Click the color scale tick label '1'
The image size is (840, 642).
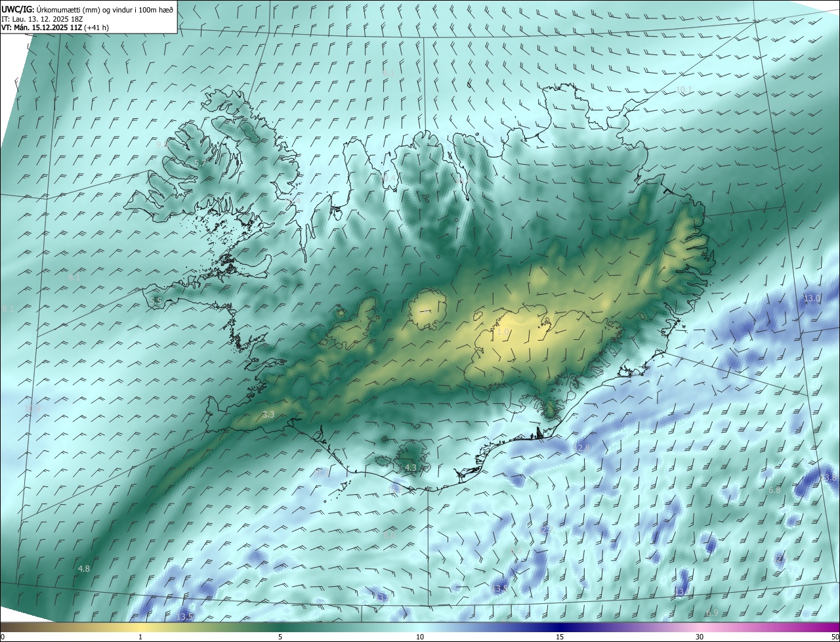coord(140,637)
